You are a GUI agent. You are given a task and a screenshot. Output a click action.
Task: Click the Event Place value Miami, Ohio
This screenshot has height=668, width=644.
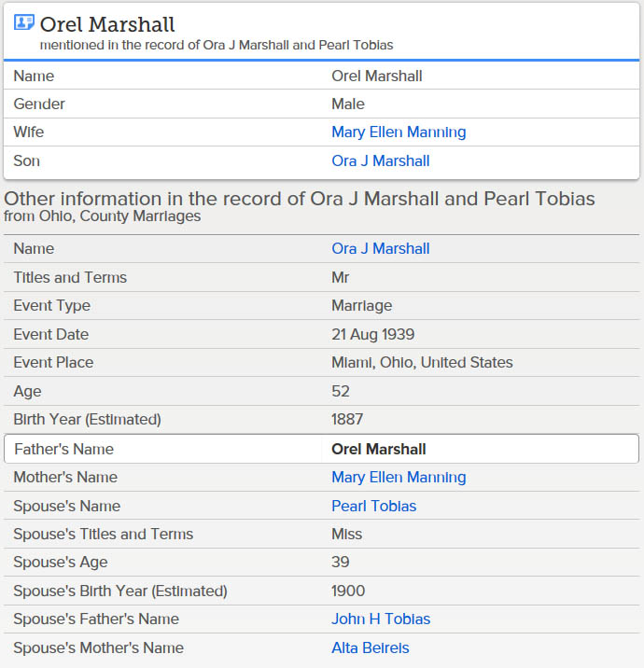click(422, 363)
